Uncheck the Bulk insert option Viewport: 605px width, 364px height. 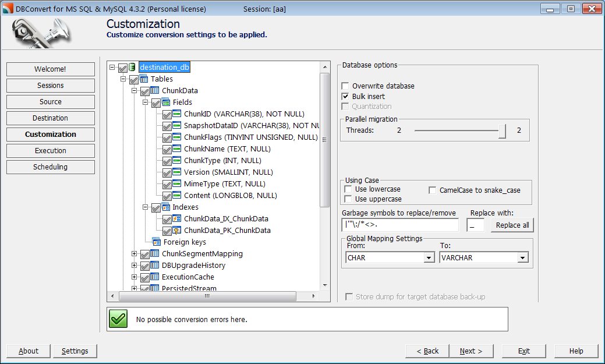[x=345, y=97]
